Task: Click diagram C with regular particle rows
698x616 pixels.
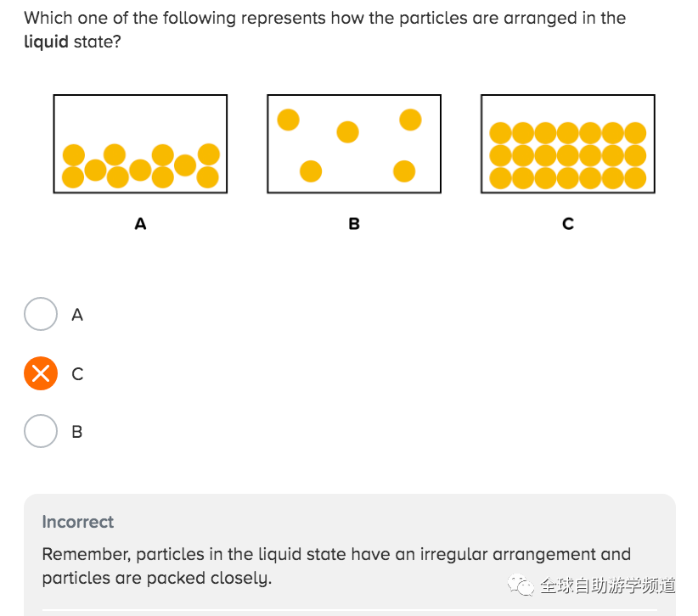Action: (x=567, y=143)
